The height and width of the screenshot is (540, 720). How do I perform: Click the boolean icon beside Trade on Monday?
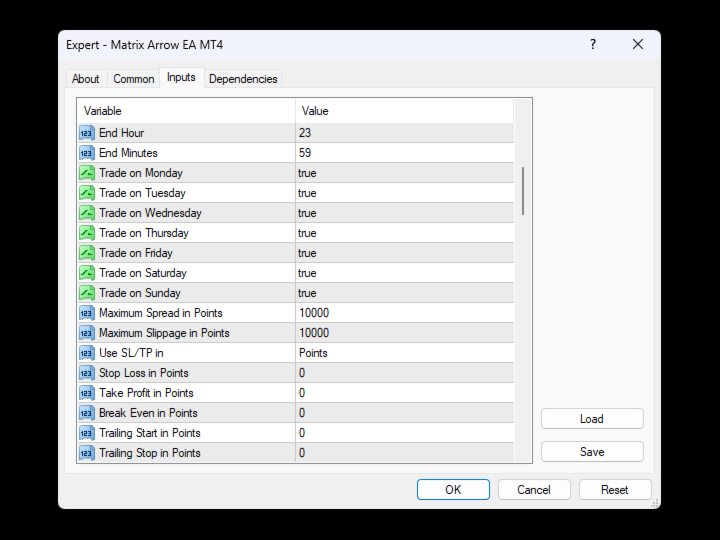(86, 173)
